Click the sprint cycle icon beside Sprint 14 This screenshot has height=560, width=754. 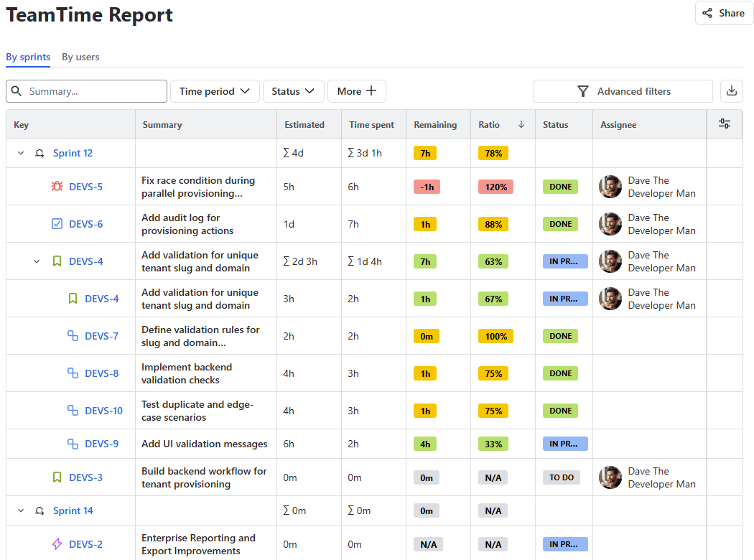click(x=40, y=511)
